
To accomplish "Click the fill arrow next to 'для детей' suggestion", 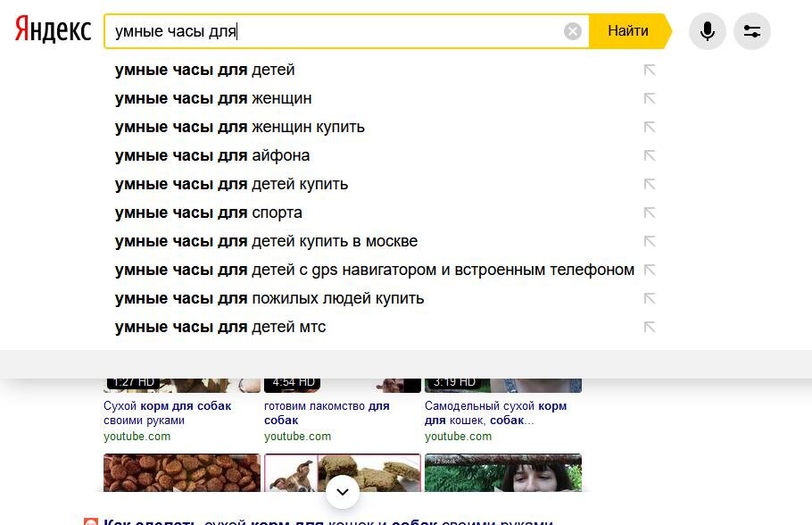I will [x=650, y=70].
